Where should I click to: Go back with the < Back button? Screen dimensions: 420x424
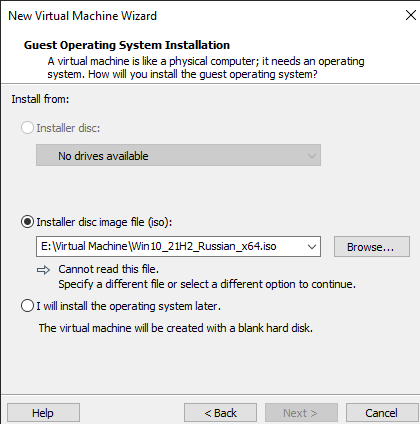(x=220, y=413)
